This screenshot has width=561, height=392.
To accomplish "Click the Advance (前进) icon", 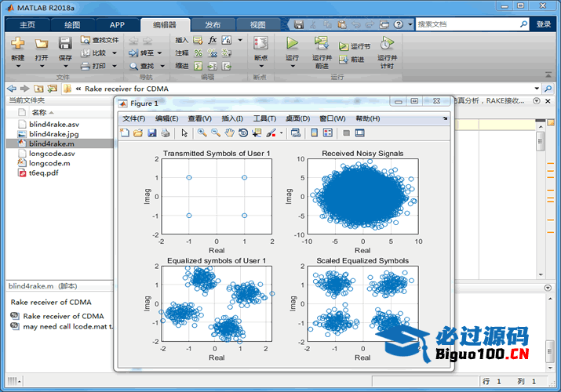I will tap(344, 60).
